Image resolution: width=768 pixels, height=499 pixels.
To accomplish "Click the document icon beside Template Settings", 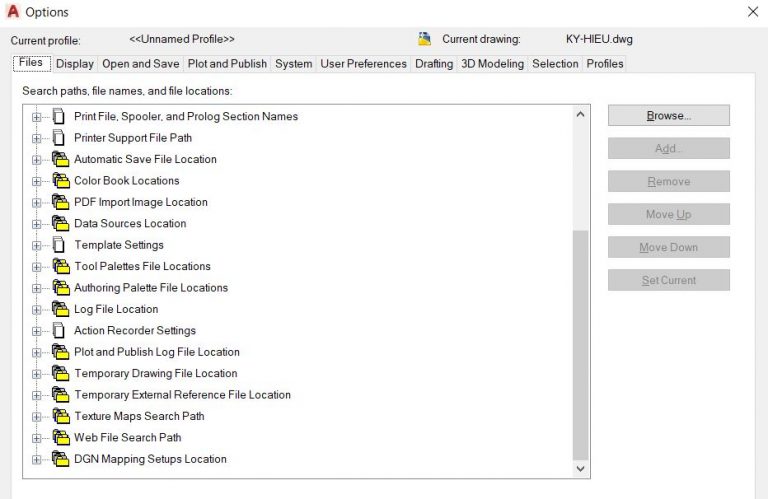I will tap(59, 245).
